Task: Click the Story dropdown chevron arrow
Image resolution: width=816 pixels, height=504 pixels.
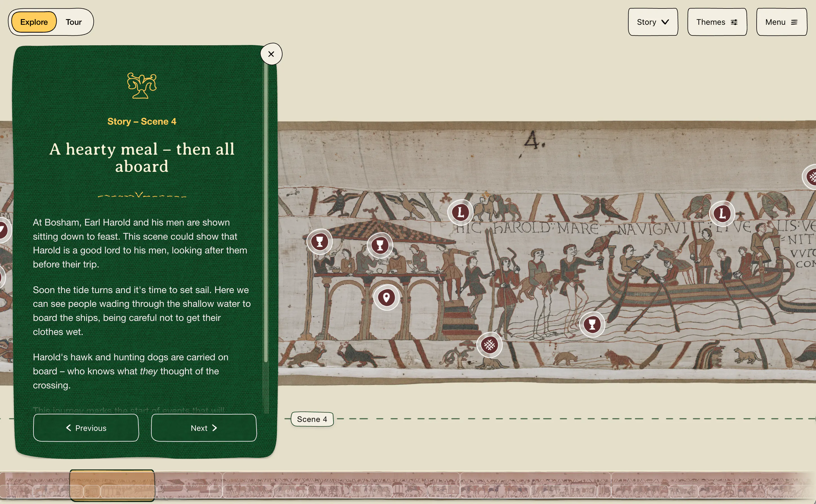Action: click(x=665, y=22)
